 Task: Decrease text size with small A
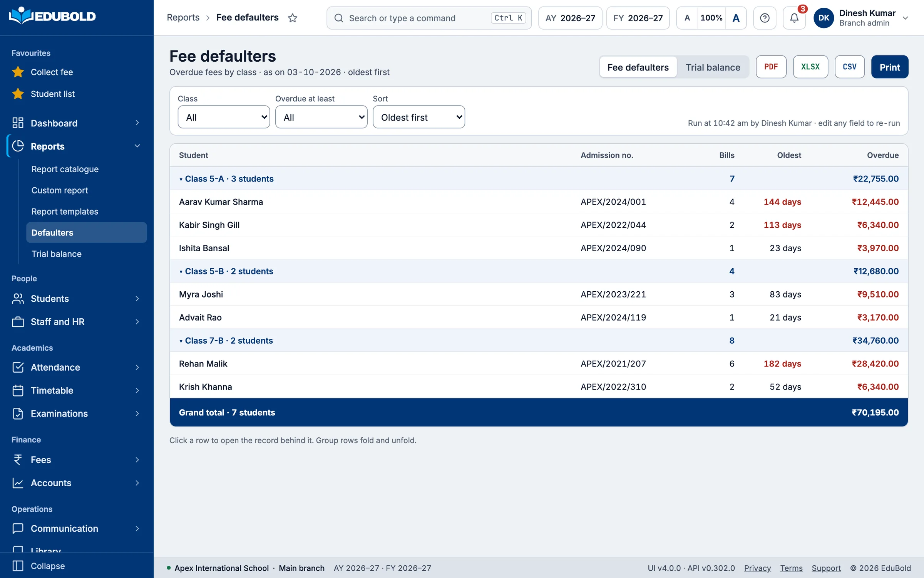pos(687,18)
